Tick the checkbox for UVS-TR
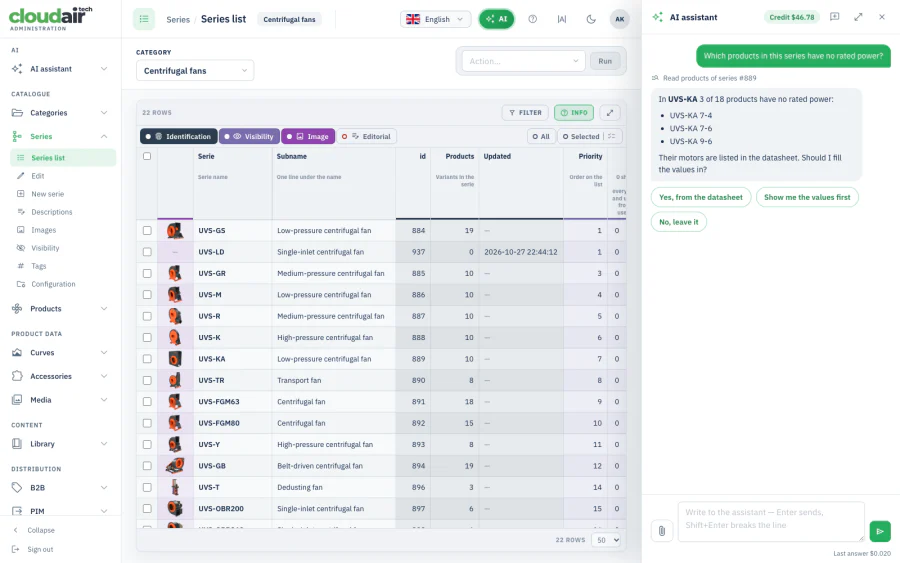The image size is (900, 563). 147,380
